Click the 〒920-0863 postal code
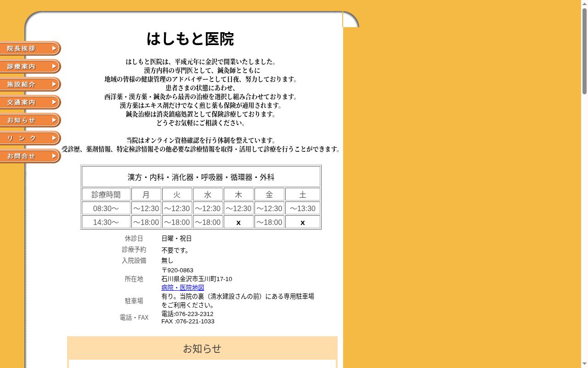The width and height of the screenshot is (588, 368). point(177,270)
